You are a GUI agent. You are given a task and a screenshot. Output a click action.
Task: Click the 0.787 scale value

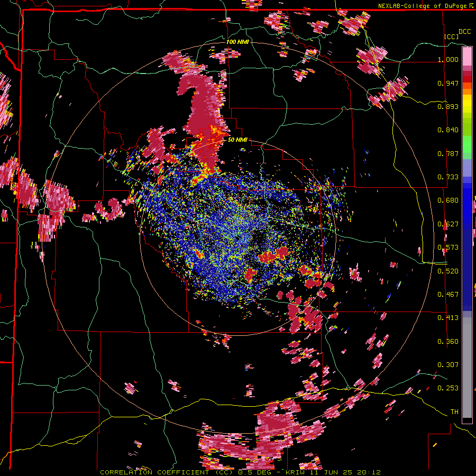pos(448,153)
